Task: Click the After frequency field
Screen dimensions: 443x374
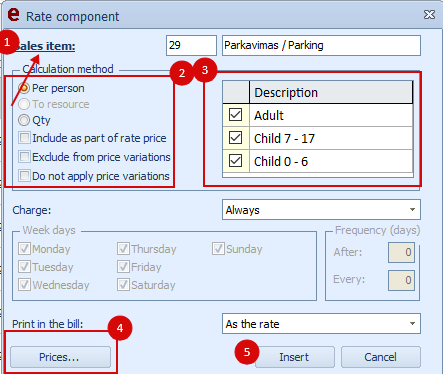Action: click(401, 252)
